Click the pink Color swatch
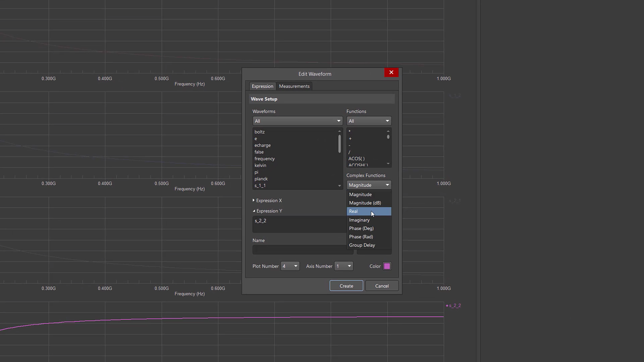Image resolution: width=644 pixels, height=362 pixels. [x=387, y=266]
